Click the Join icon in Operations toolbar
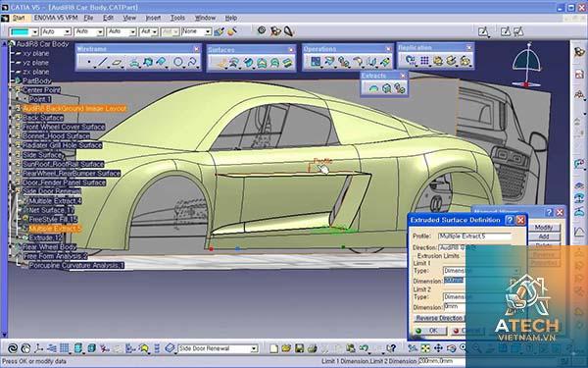Viewport: 588px width, 368px height. point(316,62)
